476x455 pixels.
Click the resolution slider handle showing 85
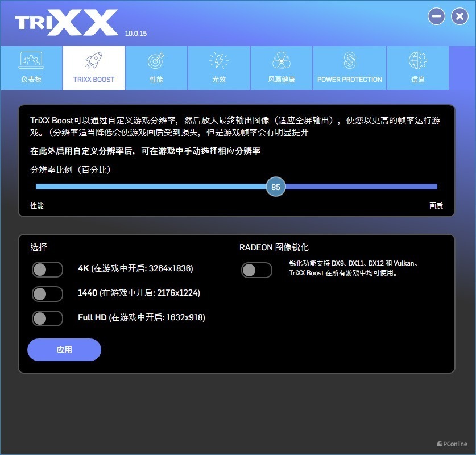point(276,187)
